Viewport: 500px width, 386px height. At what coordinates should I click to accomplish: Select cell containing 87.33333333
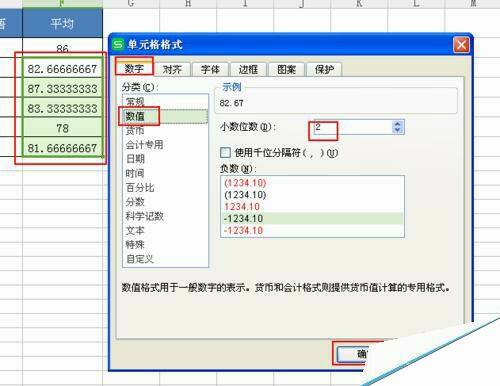point(62,89)
